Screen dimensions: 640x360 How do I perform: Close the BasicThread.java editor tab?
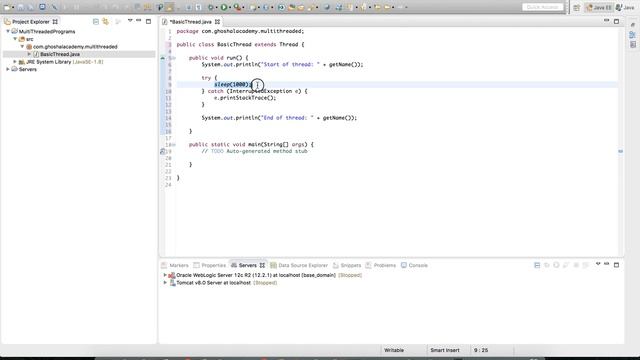(218, 22)
